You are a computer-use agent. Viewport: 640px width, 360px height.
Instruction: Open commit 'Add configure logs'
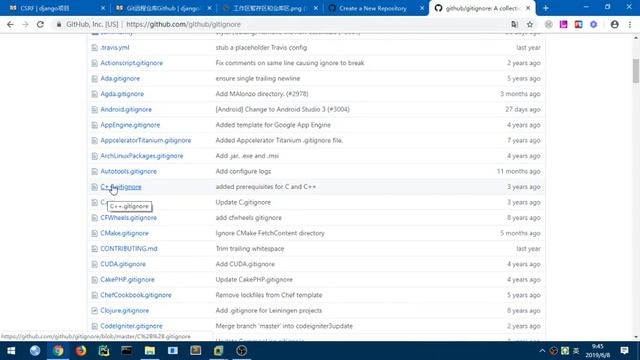243,171
